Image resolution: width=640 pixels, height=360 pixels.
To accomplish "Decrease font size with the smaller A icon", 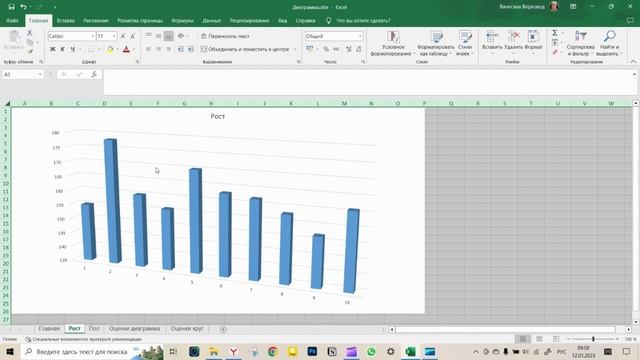I will pos(133,36).
